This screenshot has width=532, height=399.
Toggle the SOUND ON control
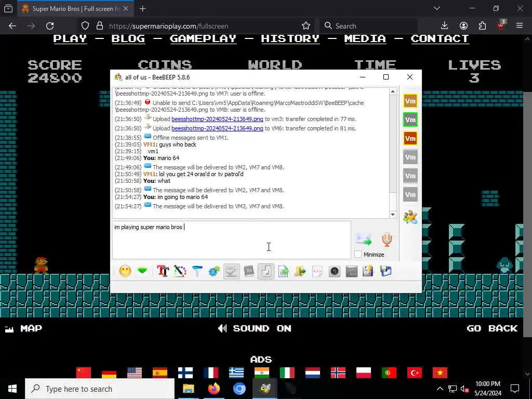tap(255, 328)
